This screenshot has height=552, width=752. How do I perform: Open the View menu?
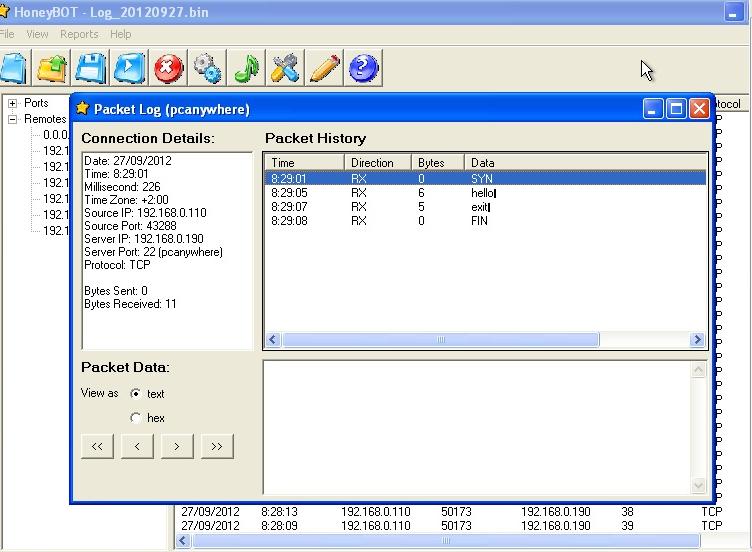37,34
